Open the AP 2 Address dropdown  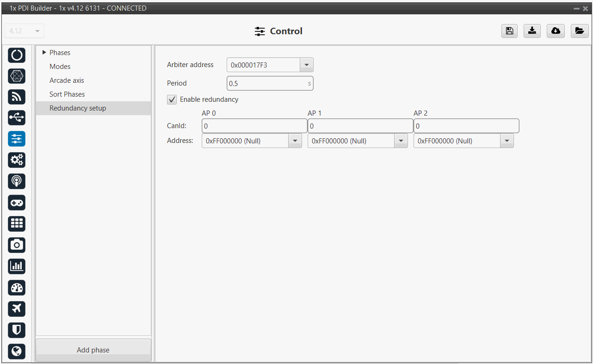(507, 141)
